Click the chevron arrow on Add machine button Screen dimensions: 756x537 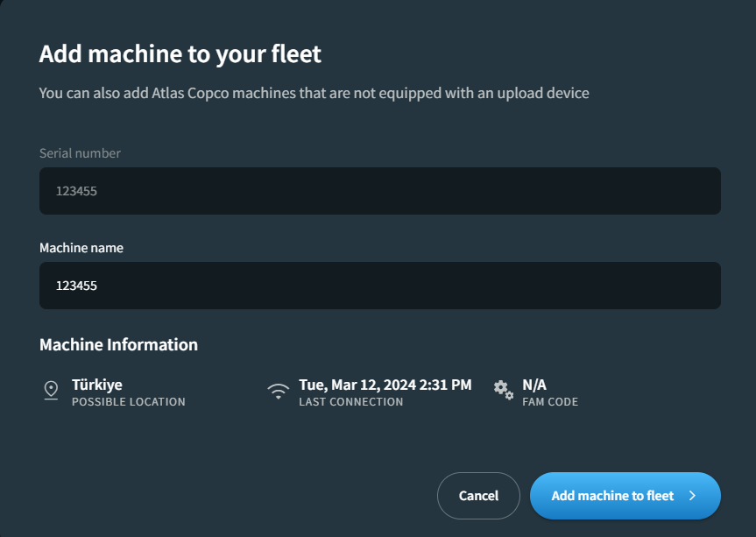pyautogui.click(x=692, y=496)
